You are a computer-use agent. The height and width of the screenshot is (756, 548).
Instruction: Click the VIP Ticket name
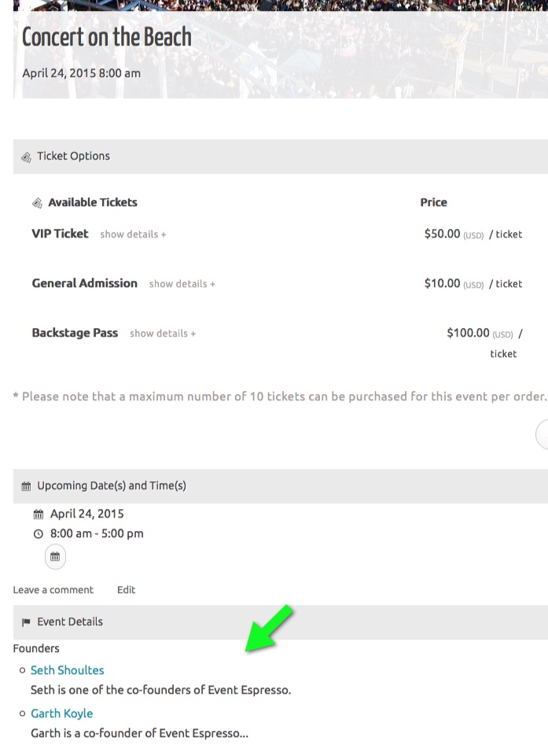click(x=61, y=234)
